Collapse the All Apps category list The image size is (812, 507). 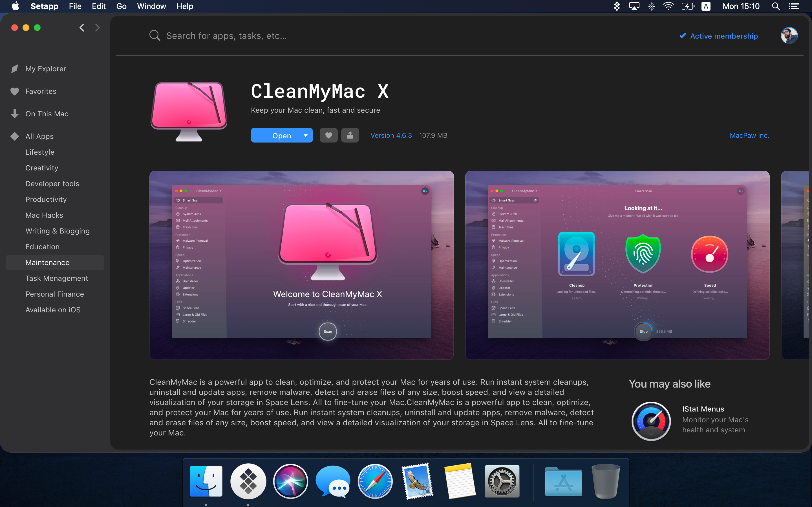click(x=39, y=136)
